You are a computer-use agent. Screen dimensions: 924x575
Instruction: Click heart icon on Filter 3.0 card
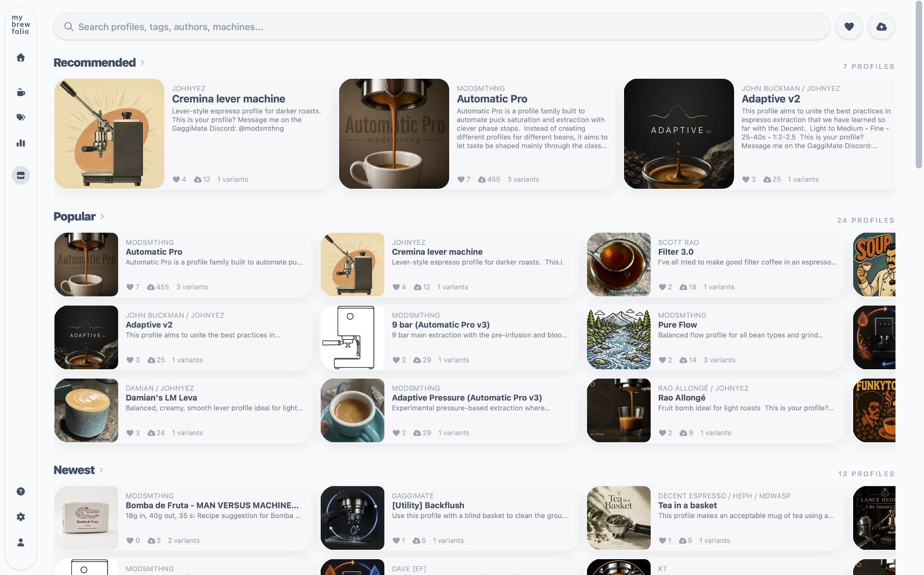pyautogui.click(x=662, y=287)
